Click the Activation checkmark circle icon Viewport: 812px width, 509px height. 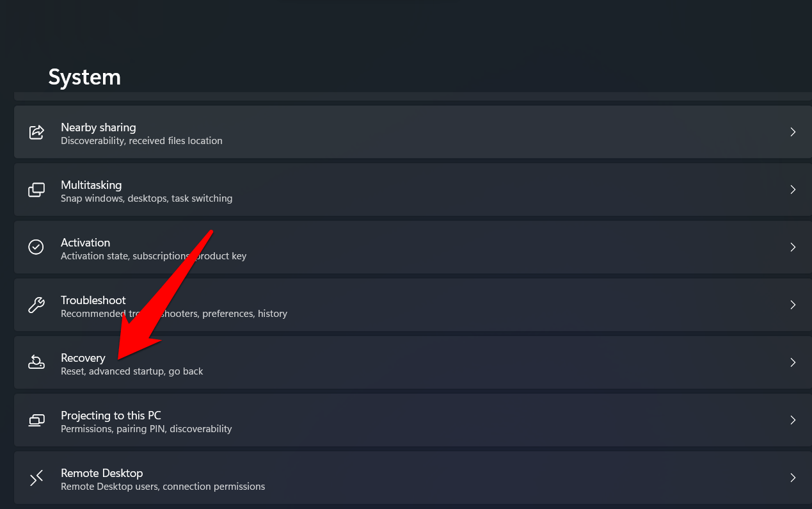(x=36, y=247)
